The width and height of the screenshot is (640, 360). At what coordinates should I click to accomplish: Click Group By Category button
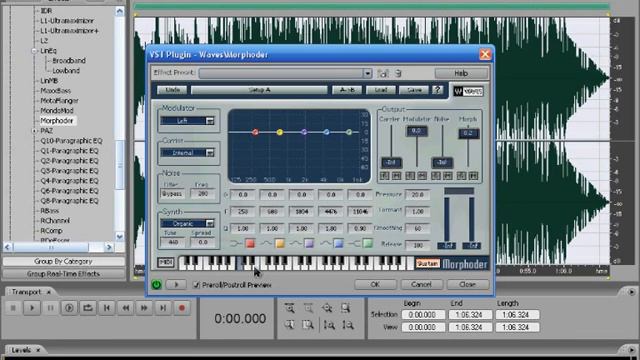(x=63, y=261)
